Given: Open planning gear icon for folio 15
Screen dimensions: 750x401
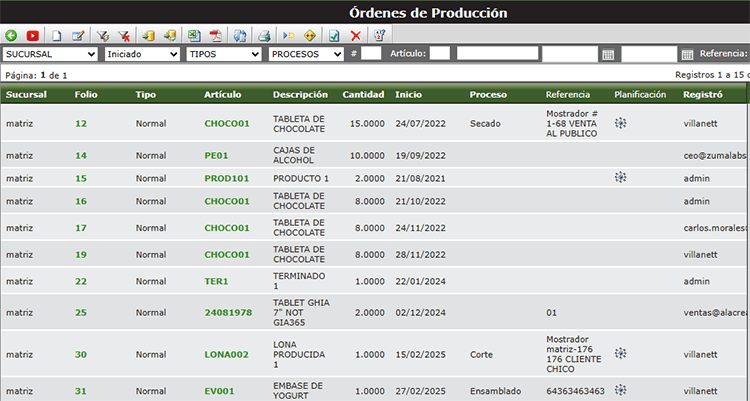Looking at the screenshot, I should [x=620, y=178].
